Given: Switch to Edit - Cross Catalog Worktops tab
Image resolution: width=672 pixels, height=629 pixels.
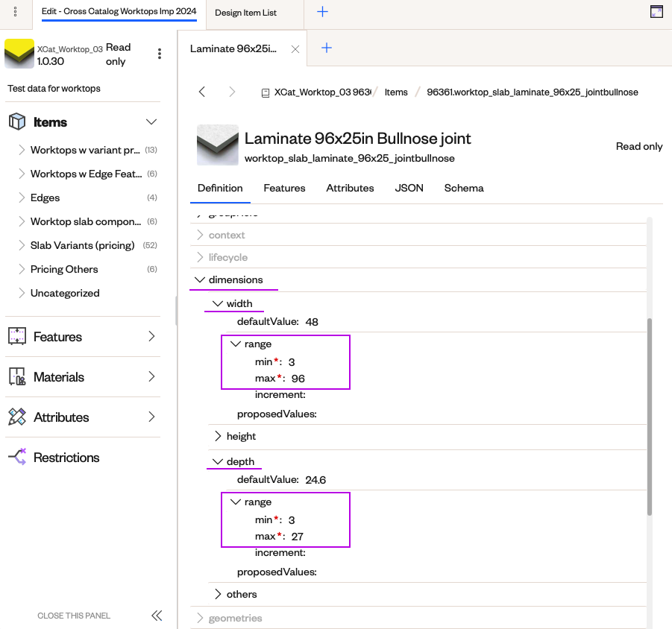Looking at the screenshot, I should point(119,12).
